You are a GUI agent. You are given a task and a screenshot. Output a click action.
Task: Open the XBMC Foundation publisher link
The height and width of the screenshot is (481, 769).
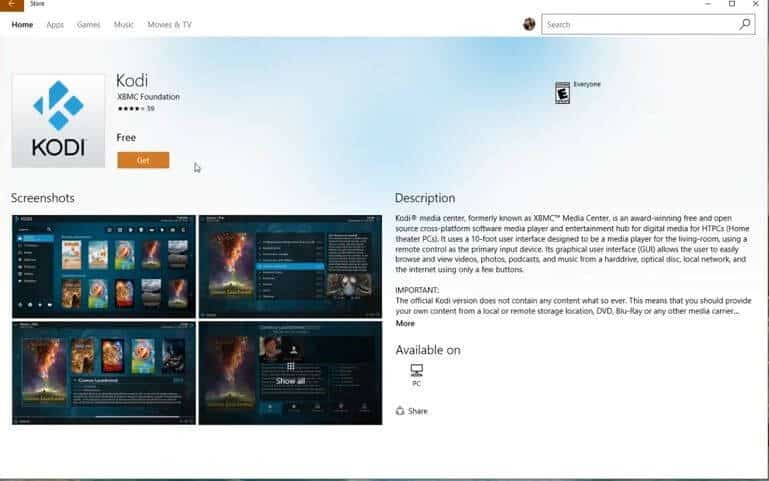(x=148, y=97)
